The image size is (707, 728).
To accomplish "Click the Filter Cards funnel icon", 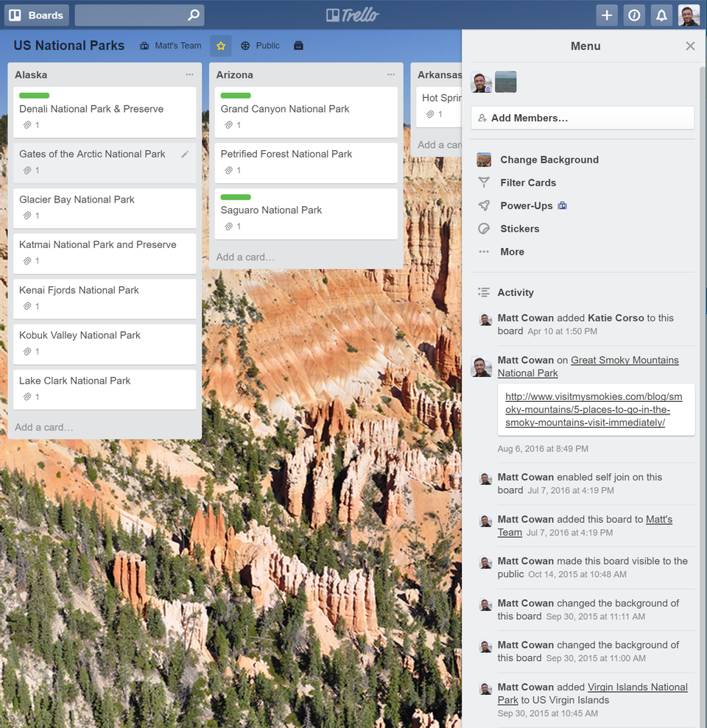I will (x=484, y=183).
